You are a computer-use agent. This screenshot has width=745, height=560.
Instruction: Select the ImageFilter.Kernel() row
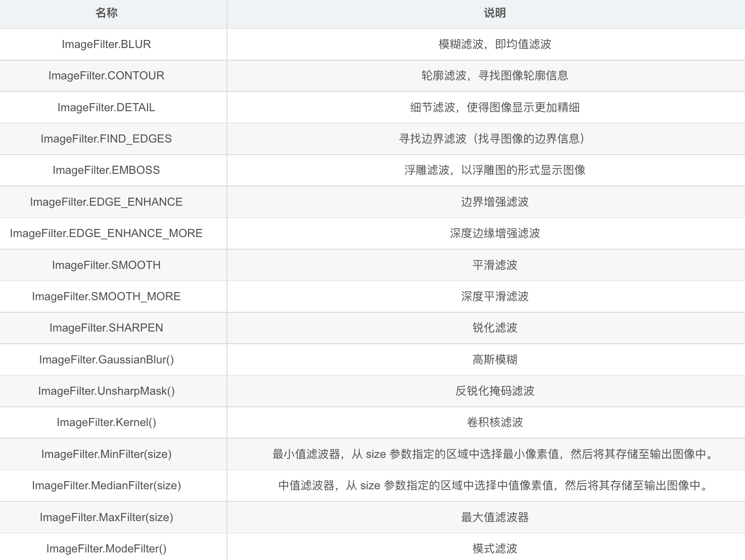106,422
